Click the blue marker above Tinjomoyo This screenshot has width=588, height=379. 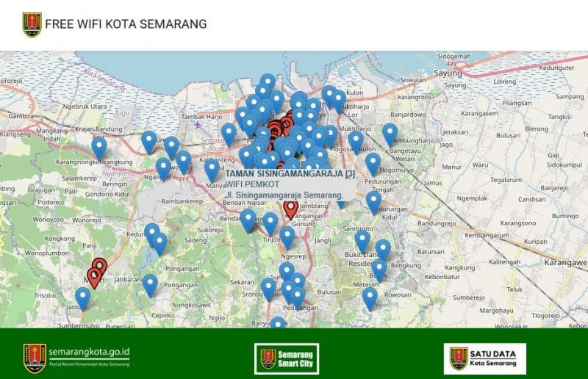tap(270, 223)
